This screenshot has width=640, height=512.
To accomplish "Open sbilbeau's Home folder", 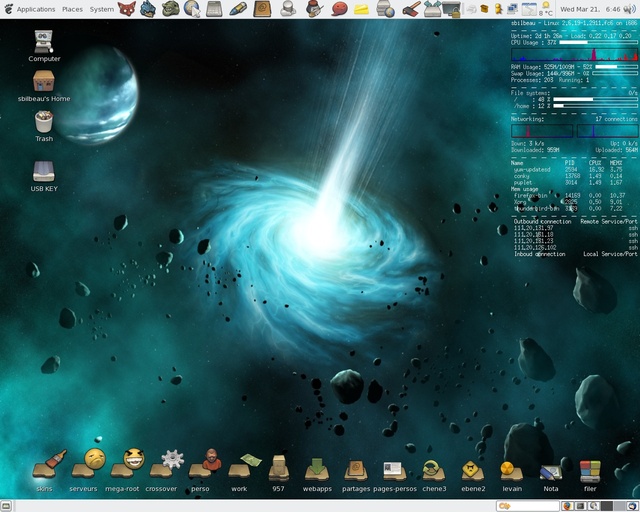I will (44, 82).
